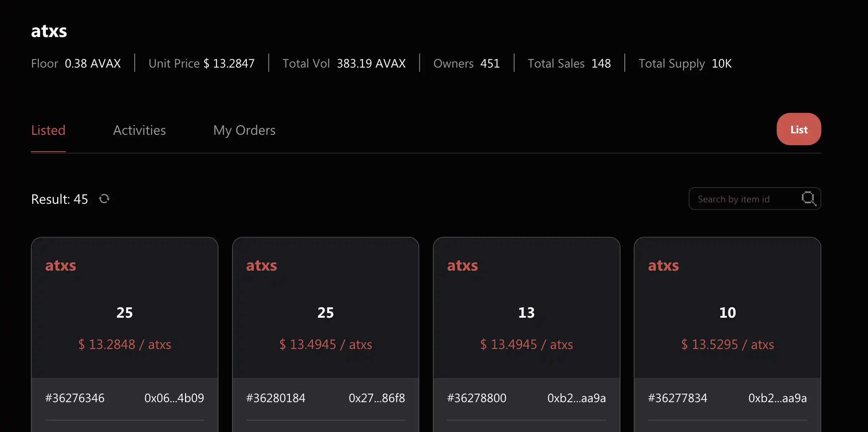Image resolution: width=868 pixels, height=432 pixels.
Task: Click the $ 13.5295 / atxs price
Action: (728, 344)
